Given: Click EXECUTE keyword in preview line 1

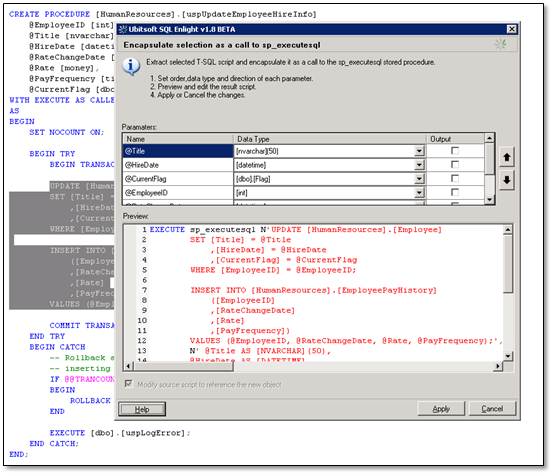Looking at the screenshot, I should tap(167, 230).
